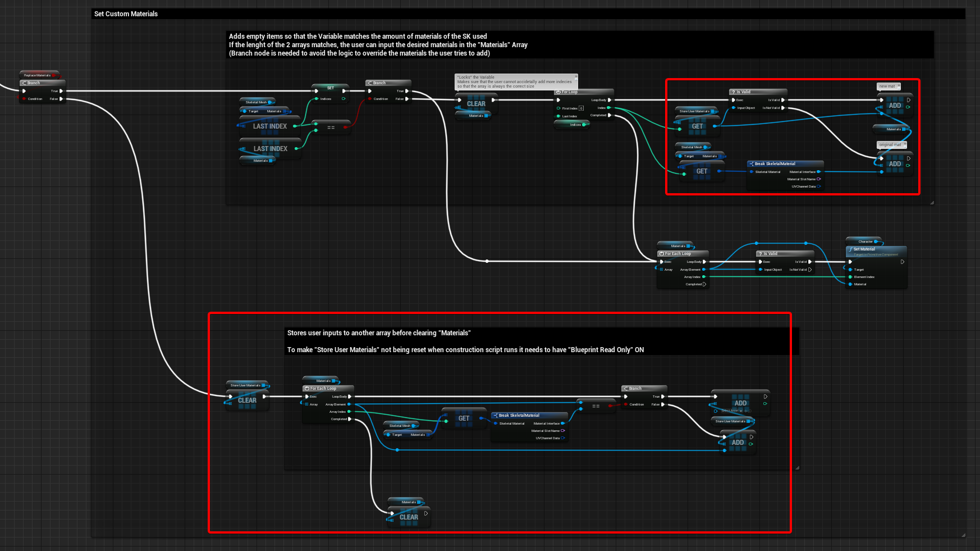Click Break SkeletalMaterial icon in Stores comment
Viewport: 980px width, 551px height.
pos(496,416)
